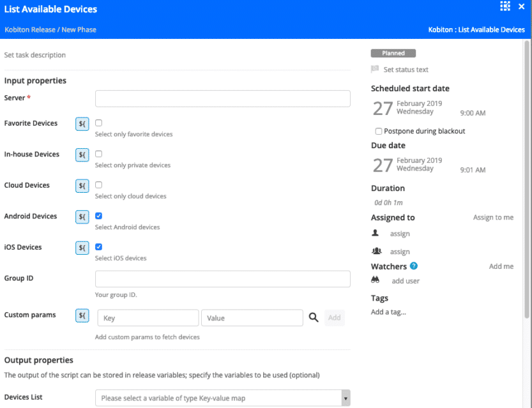The image size is (532, 408).
Task: Uncheck the Android Devices checkbox
Action: point(99,216)
